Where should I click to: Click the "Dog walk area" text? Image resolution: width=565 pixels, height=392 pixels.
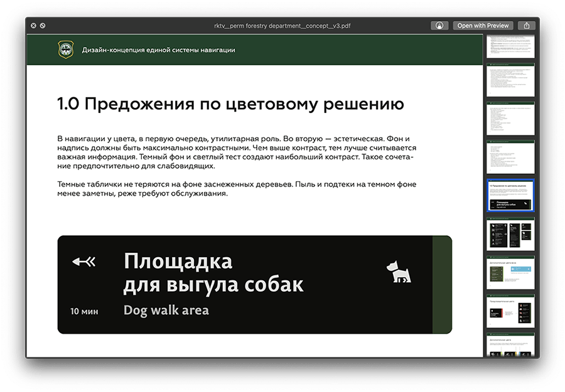coord(166,310)
